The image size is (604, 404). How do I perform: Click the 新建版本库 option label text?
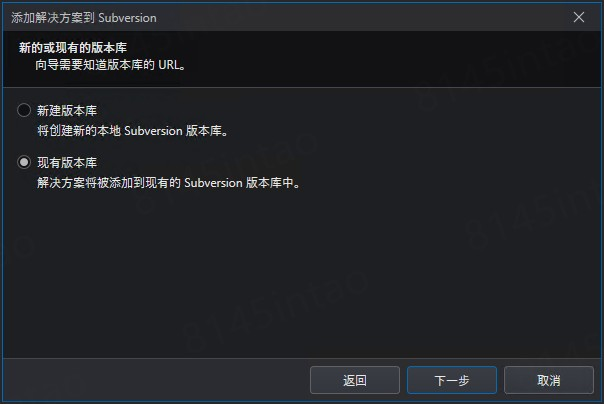(67, 111)
